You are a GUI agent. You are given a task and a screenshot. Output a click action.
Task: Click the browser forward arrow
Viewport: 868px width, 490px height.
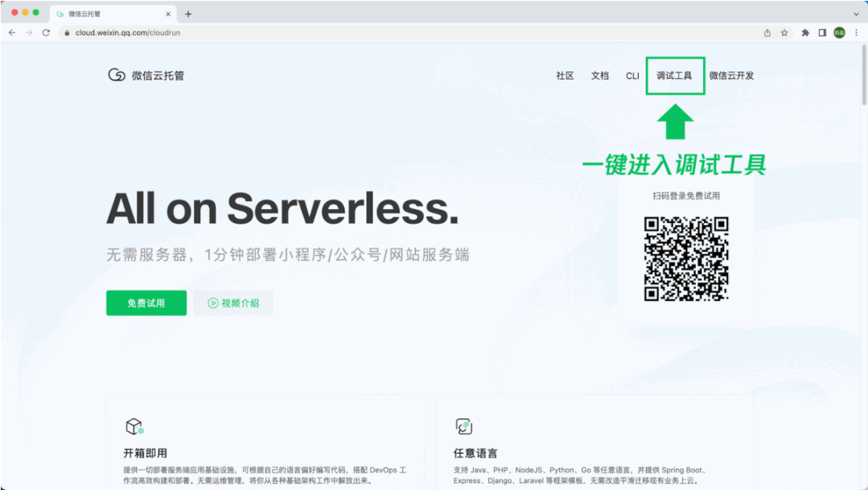(29, 33)
